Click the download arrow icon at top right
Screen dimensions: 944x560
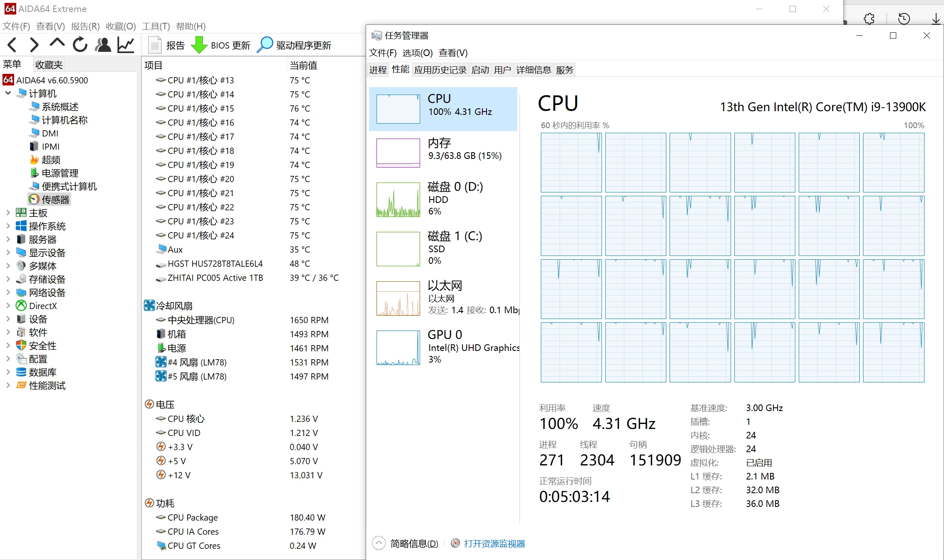click(x=936, y=19)
